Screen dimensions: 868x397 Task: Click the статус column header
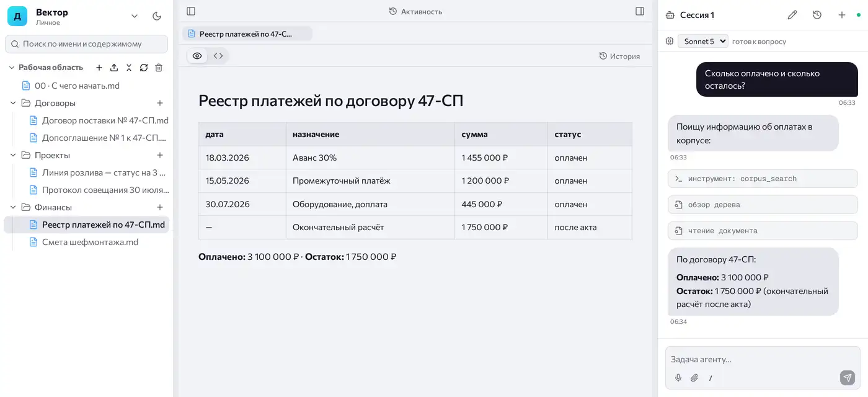[590, 134]
